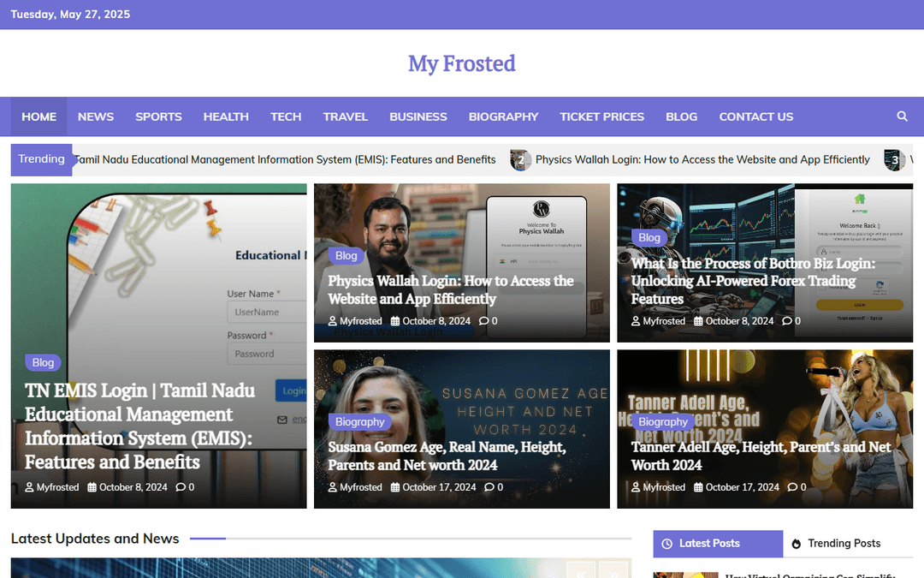Click author icon under Botbro Biz Login post

pyautogui.click(x=636, y=321)
